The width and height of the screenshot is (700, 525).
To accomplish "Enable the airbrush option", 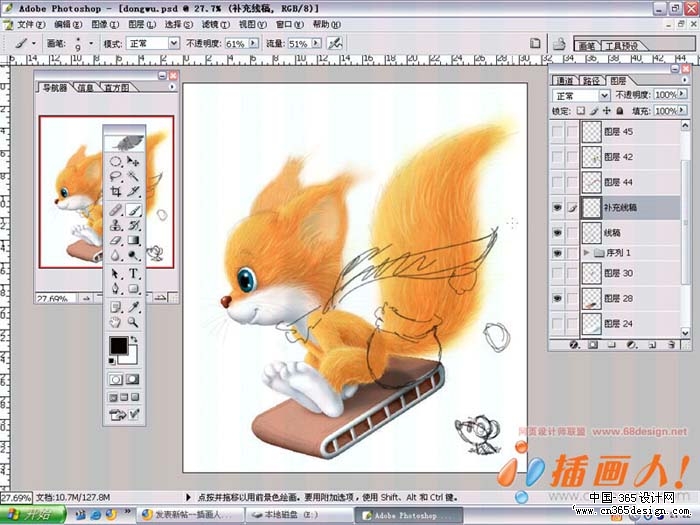I will (335, 43).
